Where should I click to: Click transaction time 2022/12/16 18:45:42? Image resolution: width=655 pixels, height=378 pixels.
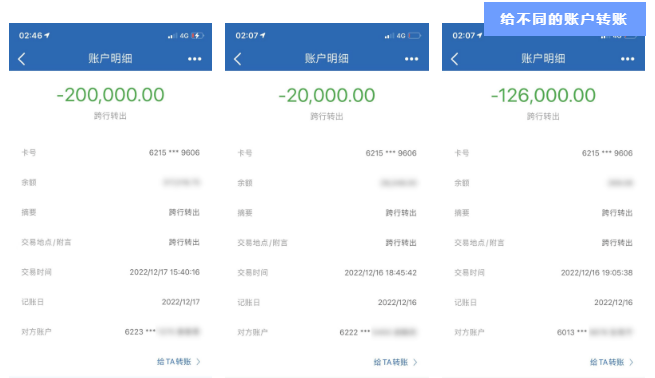click(381, 273)
